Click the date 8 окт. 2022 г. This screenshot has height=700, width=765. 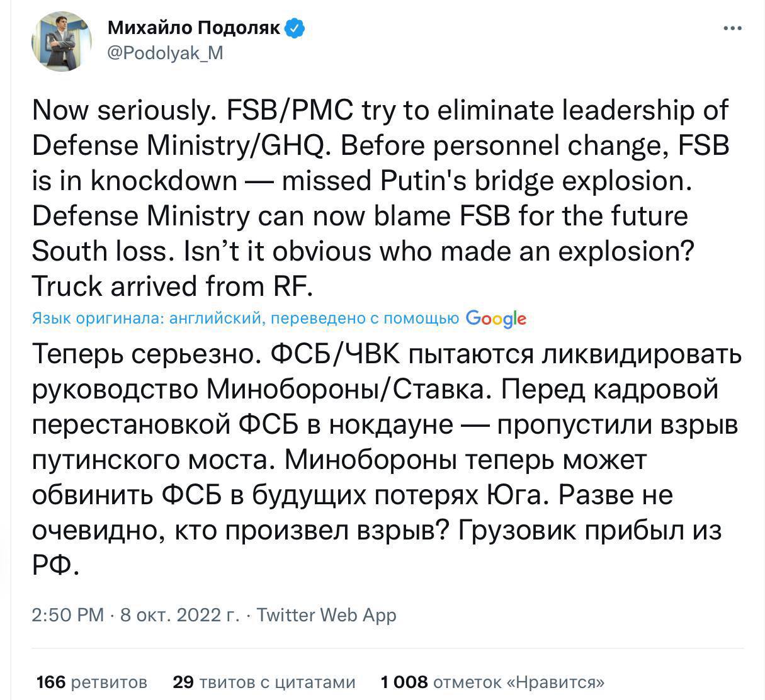tap(179, 615)
